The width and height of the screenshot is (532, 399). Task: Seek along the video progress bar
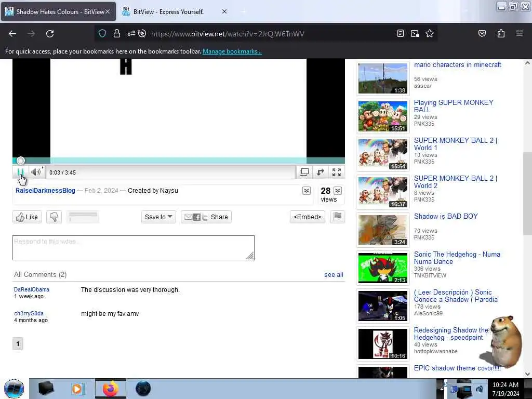pyautogui.click(x=179, y=161)
